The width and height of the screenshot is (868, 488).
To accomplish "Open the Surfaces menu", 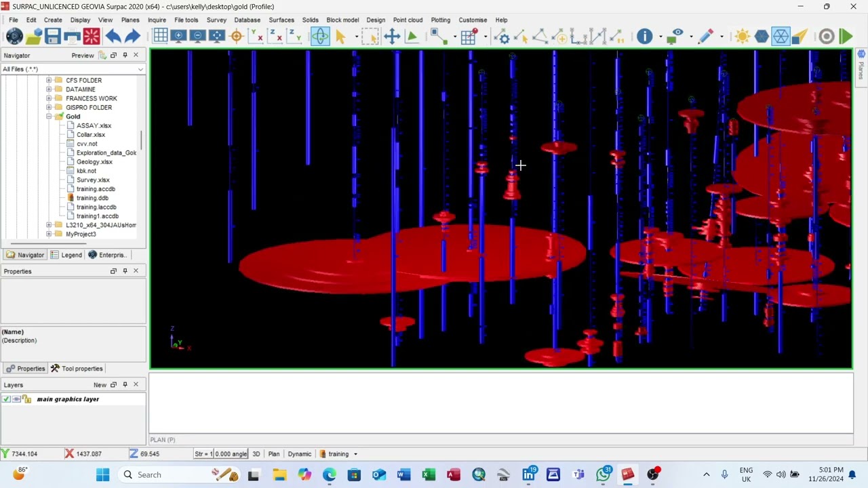I will [x=281, y=20].
